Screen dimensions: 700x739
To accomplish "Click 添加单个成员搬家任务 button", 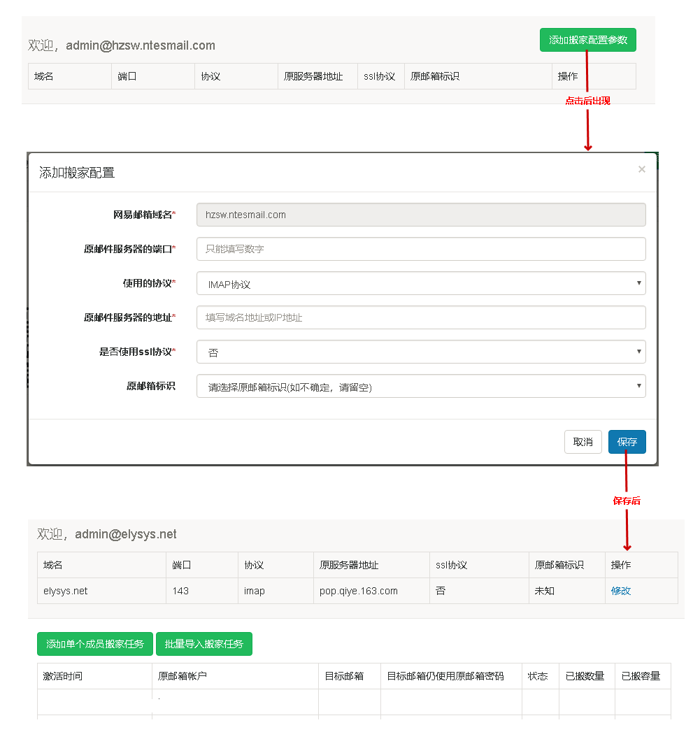I will (95, 644).
